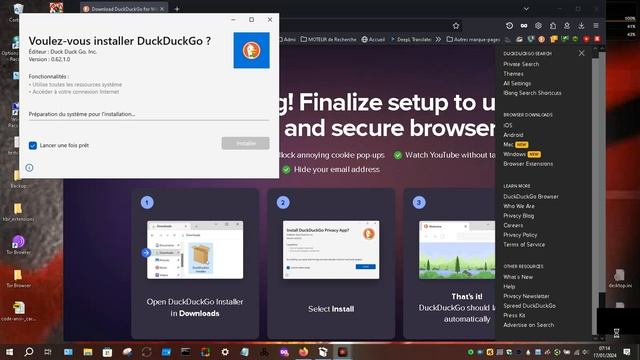This screenshot has width=640, height=360.
Task: Open 'Privacy Blog' link
Action: point(519,216)
